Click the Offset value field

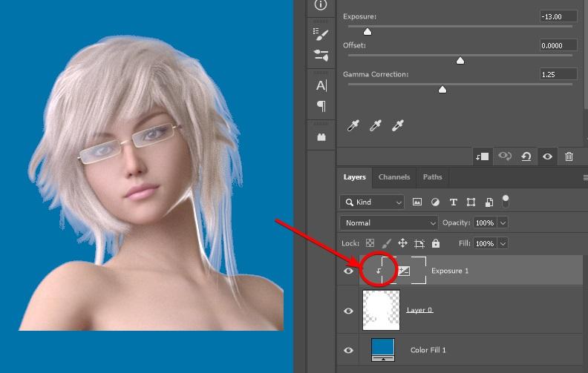[558, 45]
